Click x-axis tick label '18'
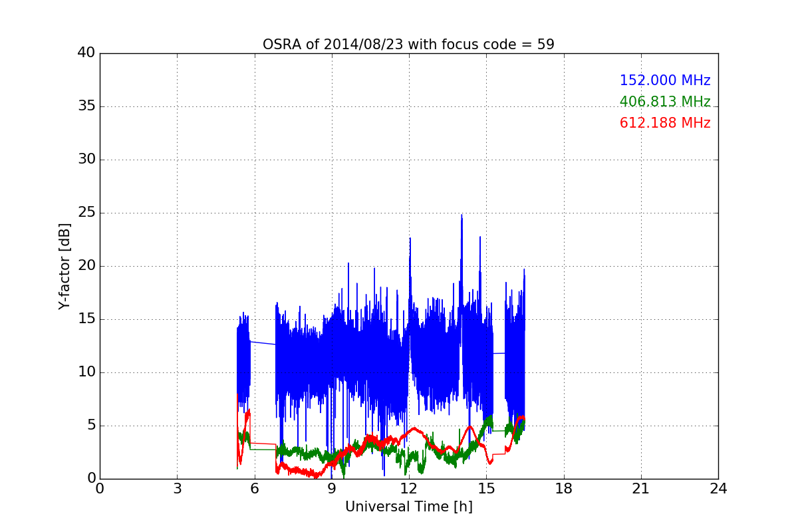Screen dimensions: 798x532 tap(563, 489)
